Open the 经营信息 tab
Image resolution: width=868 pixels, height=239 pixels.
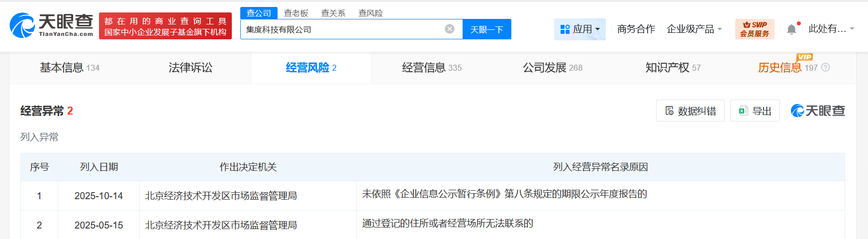click(x=431, y=68)
